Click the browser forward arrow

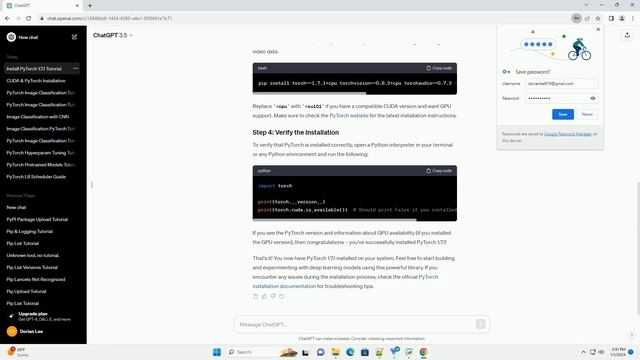(18, 18)
